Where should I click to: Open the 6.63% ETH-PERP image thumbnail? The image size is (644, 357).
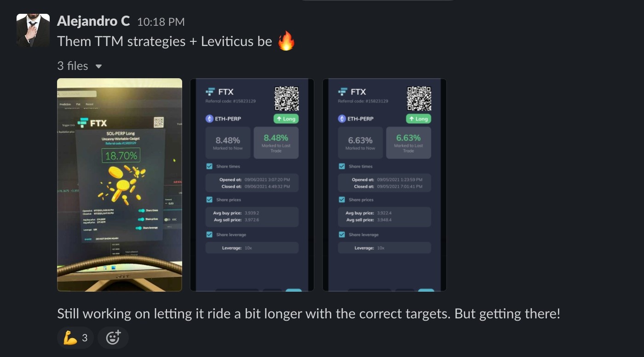coord(385,185)
